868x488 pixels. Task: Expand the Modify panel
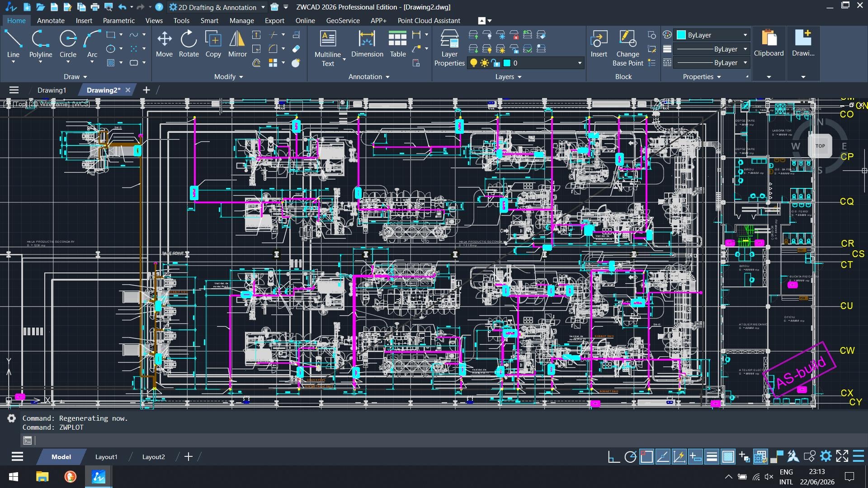pos(229,76)
